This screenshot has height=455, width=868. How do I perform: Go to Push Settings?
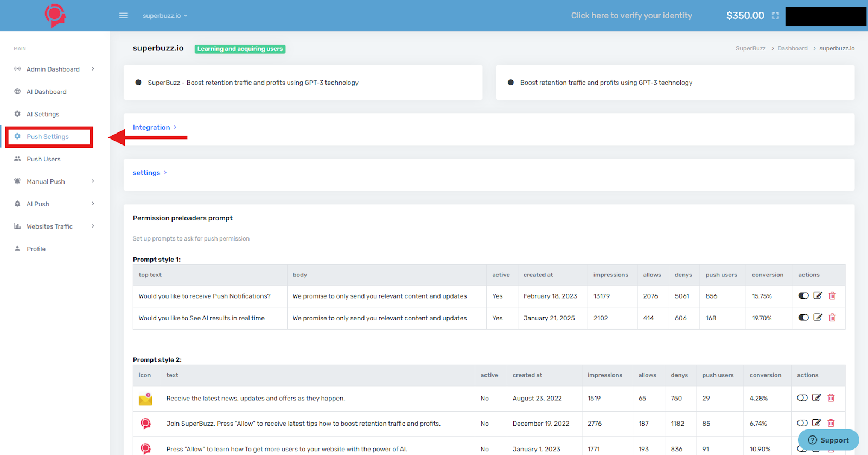point(48,137)
